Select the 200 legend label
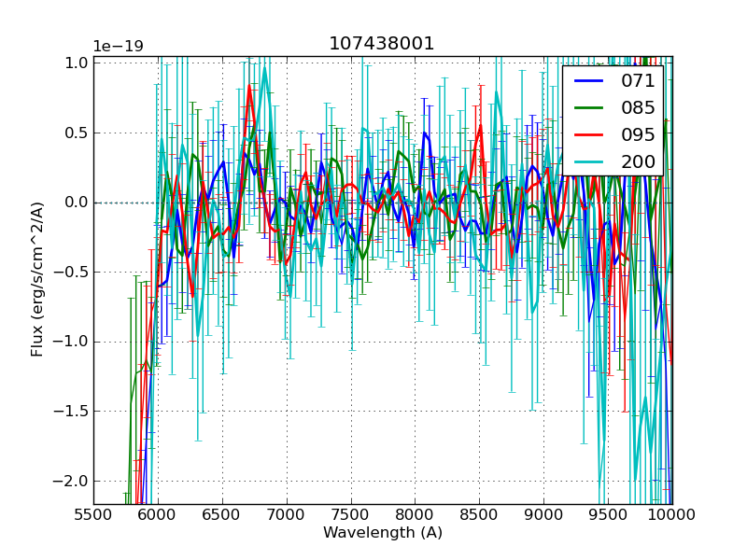Screen dimensions: 747x560 [638, 161]
